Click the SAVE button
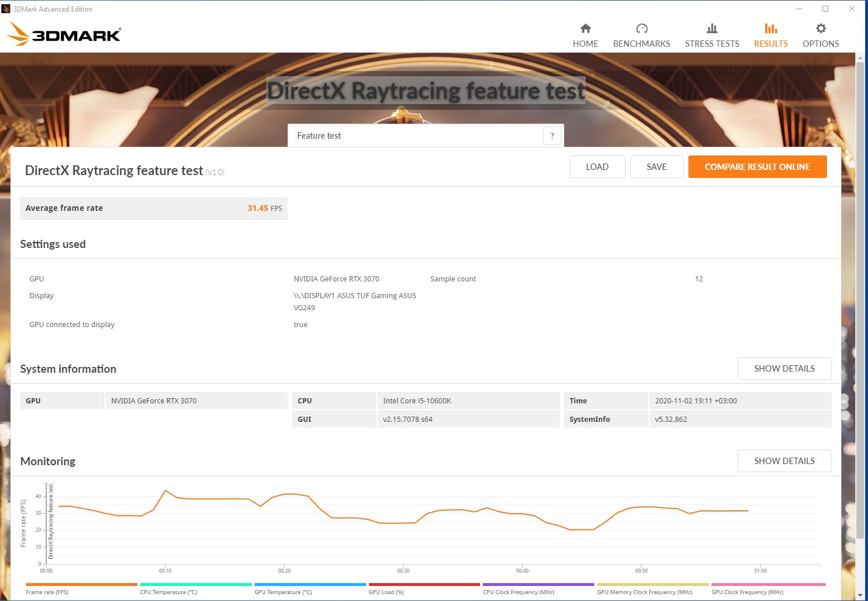 (x=656, y=167)
